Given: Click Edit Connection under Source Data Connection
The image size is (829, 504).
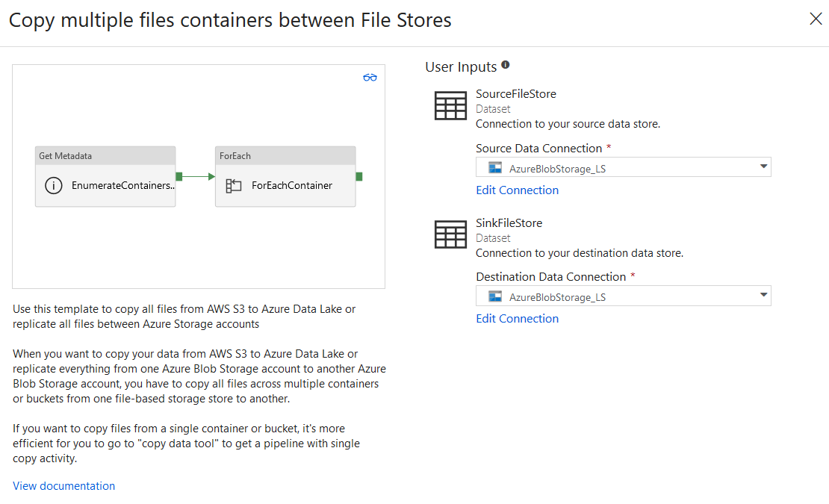Looking at the screenshot, I should point(517,190).
